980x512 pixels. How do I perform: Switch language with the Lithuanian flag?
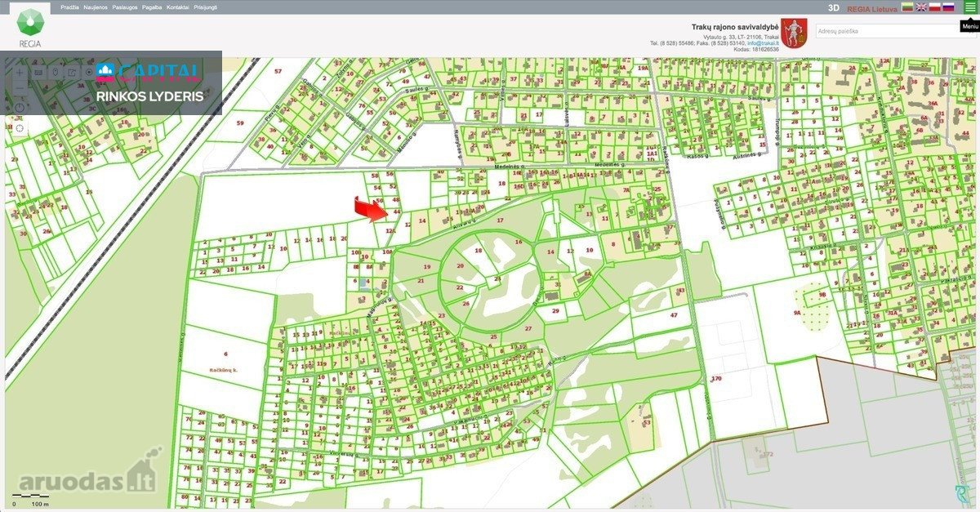(x=907, y=7)
